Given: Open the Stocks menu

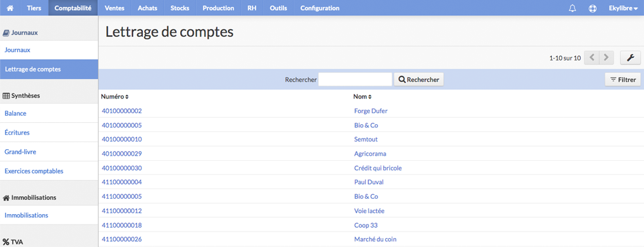Looking at the screenshot, I should tap(180, 8).
